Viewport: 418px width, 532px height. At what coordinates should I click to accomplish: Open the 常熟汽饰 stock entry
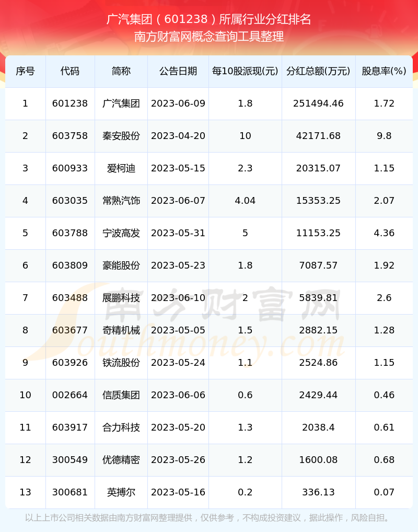point(121,201)
